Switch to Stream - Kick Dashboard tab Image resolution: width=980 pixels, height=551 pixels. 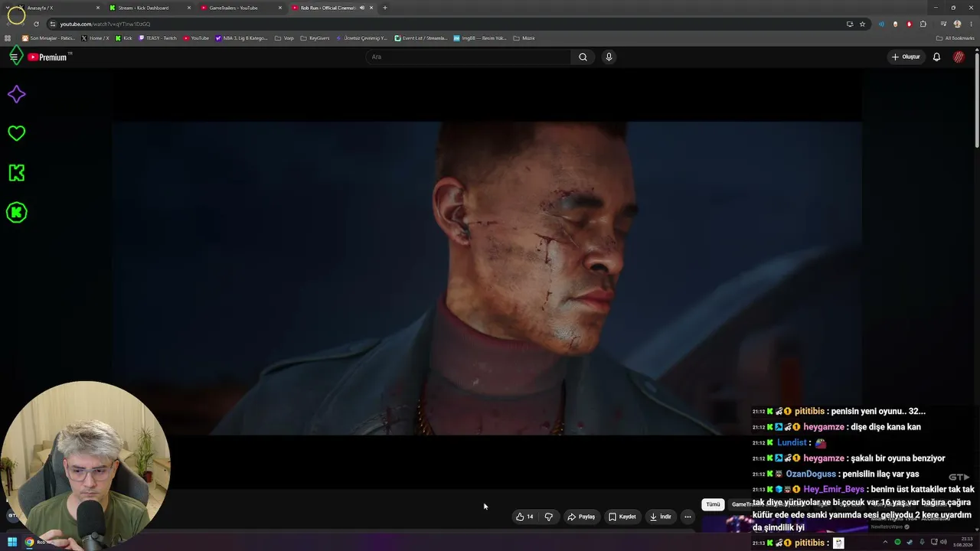coord(149,8)
